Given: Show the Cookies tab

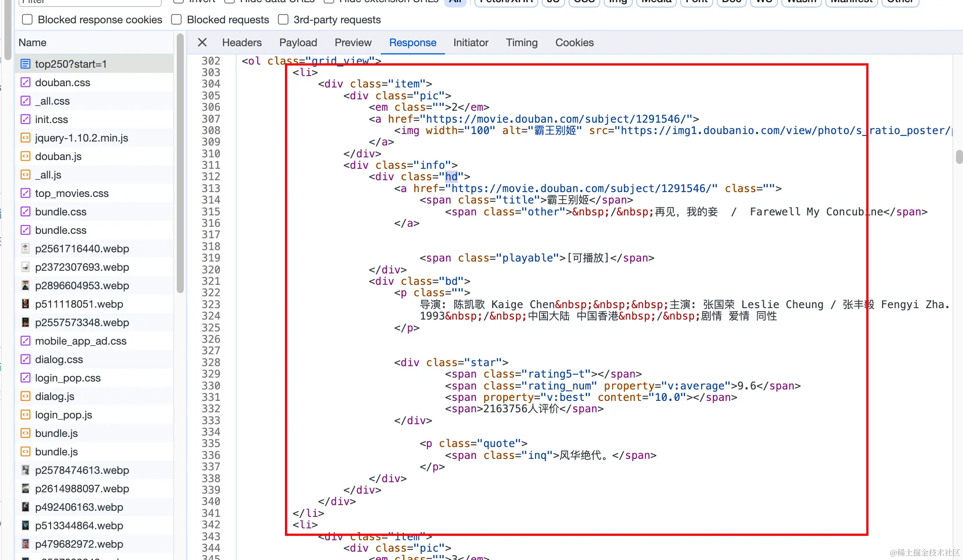Looking at the screenshot, I should pyautogui.click(x=574, y=43).
